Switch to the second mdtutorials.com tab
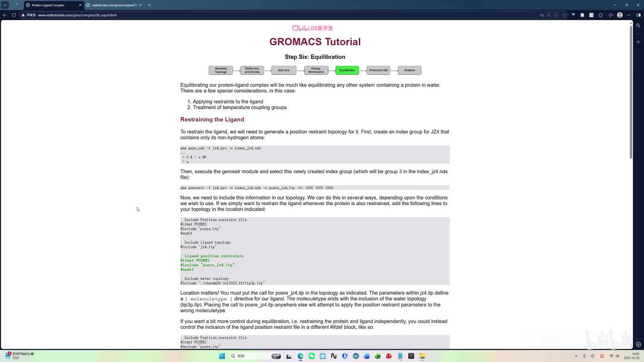 (x=114, y=5)
